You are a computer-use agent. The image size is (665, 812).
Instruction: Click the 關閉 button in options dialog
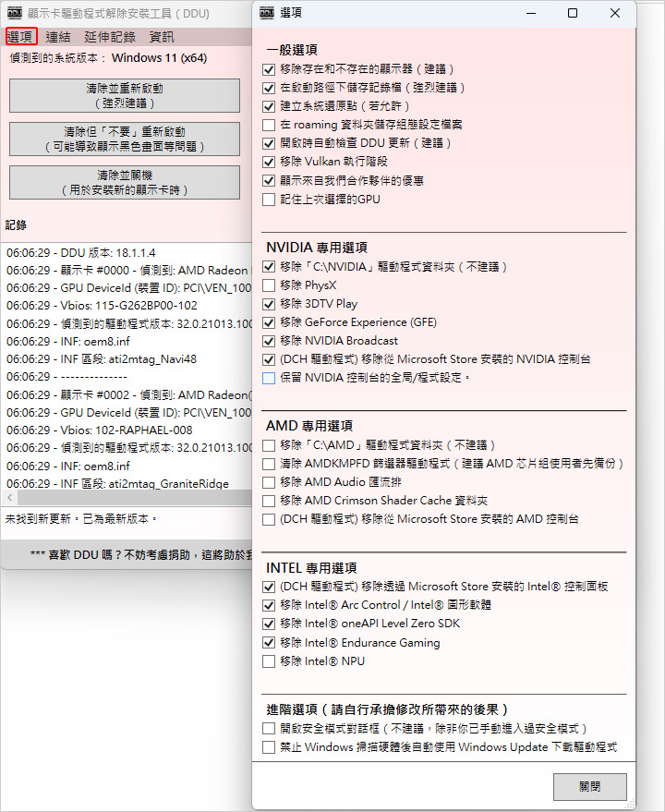[x=590, y=787]
